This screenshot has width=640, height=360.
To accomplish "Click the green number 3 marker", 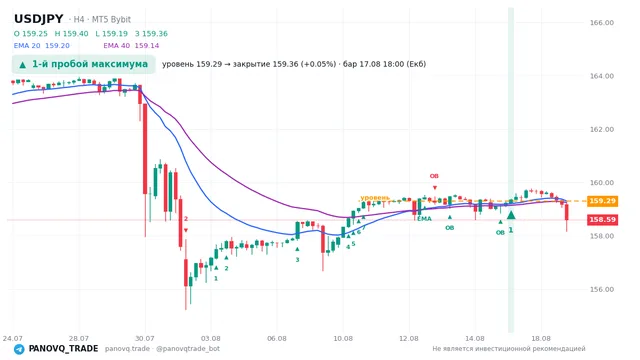I will [297, 260].
